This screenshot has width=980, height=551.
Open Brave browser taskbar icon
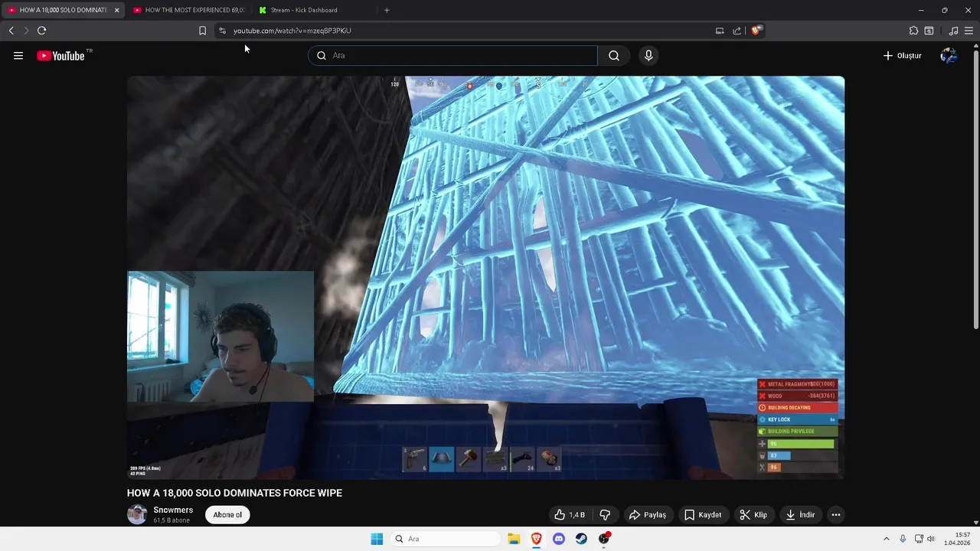tap(536, 539)
